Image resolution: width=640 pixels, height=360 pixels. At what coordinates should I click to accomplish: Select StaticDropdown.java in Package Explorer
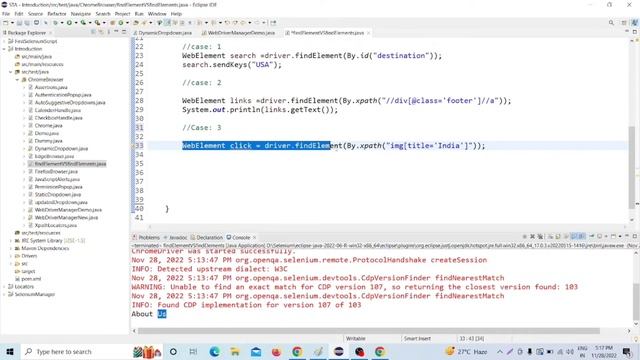pos(58,195)
